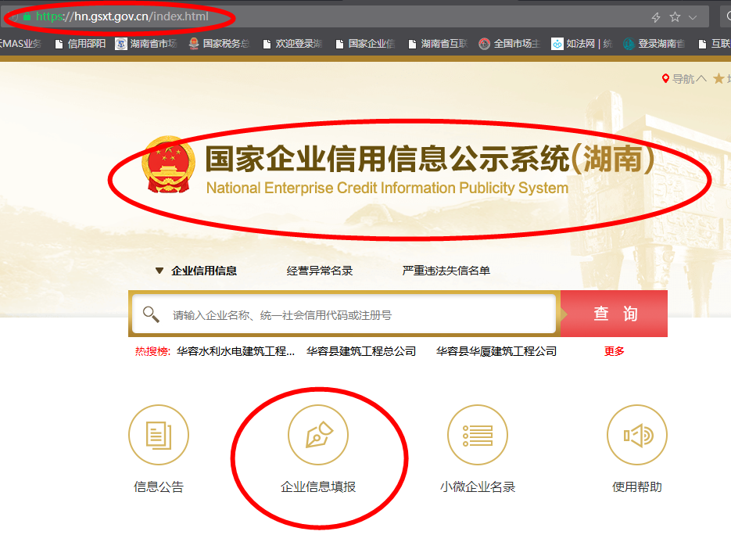731x560 pixels.
Task: Click the 国家企业信用信息公示系统(湖南) title
Action: pos(429,159)
